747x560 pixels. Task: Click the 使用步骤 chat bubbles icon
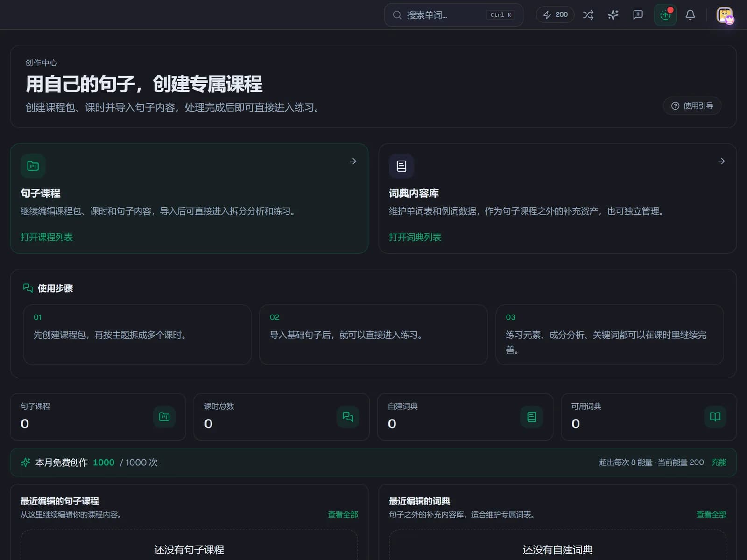(28, 288)
